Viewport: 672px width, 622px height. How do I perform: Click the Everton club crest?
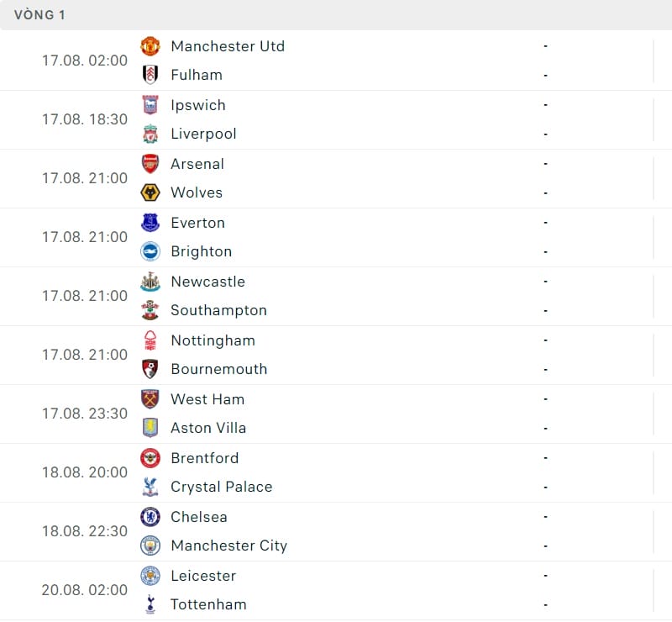coord(150,223)
